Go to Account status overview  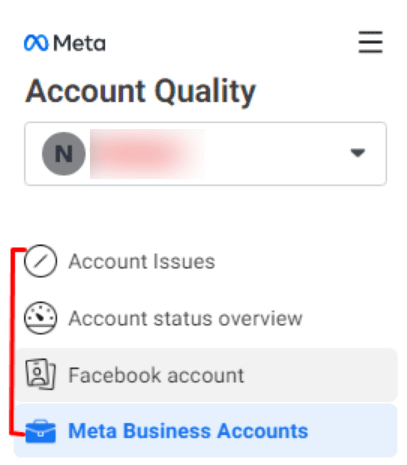[185, 318]
